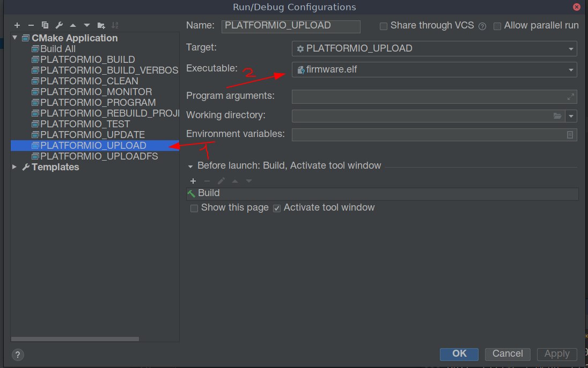The height and width of the screenshot is (368, 588).
Task: Browse for working directory folder
Action: [x=557, y=116]
